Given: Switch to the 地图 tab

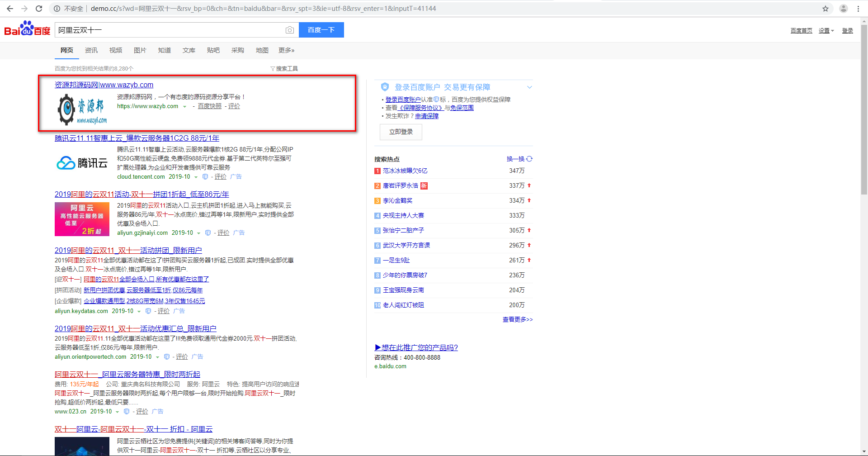Looking at the screenshot, I should click(x=262, y=50).
